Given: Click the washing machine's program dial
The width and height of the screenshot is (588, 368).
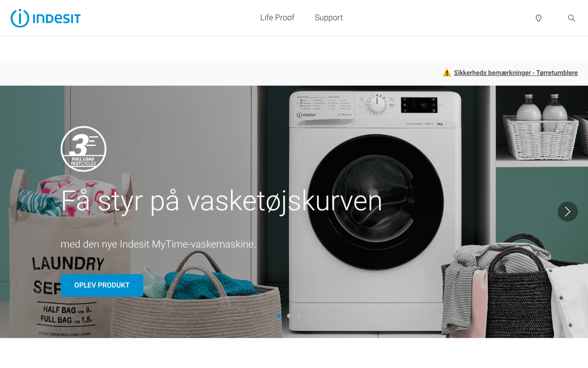Looking at the screenshot, I should (378, 105).
